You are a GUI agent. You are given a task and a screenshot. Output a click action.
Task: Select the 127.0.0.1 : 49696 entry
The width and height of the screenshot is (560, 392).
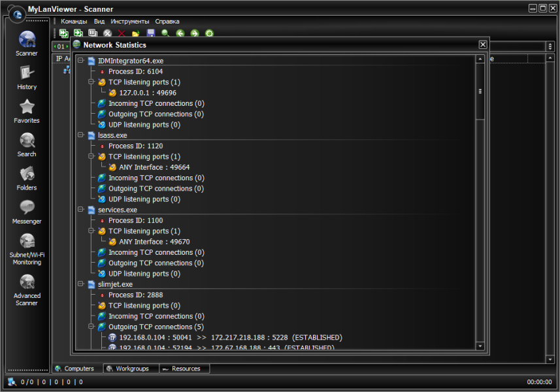[148, 93]
